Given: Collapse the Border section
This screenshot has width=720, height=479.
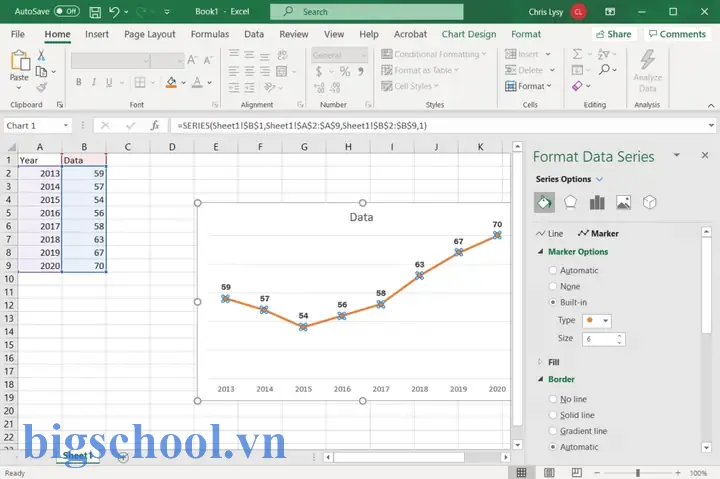Looking at the screenshot, I should (x=540, y=379).
